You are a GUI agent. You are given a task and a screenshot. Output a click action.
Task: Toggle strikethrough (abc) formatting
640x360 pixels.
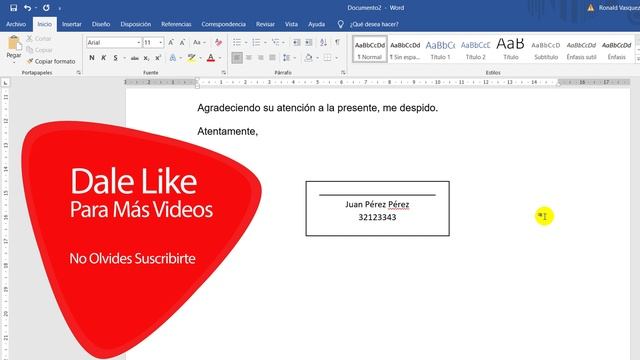click(135, 58)
